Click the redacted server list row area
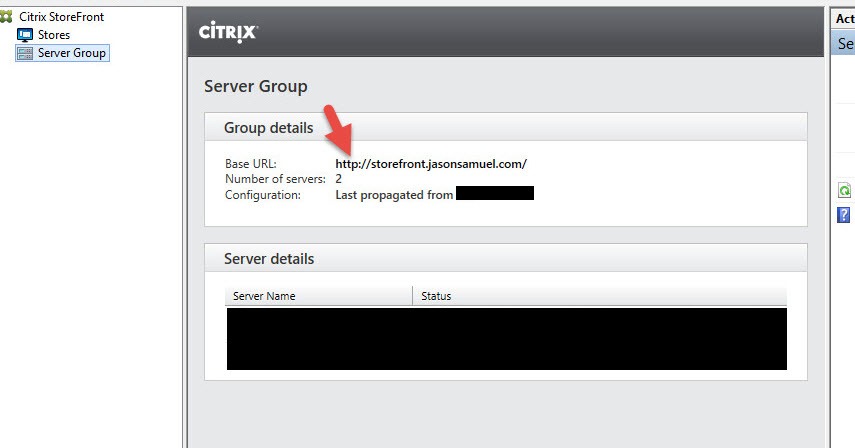Image resolution: width=855 pixels, height=448 pixels. coord(506,339)
